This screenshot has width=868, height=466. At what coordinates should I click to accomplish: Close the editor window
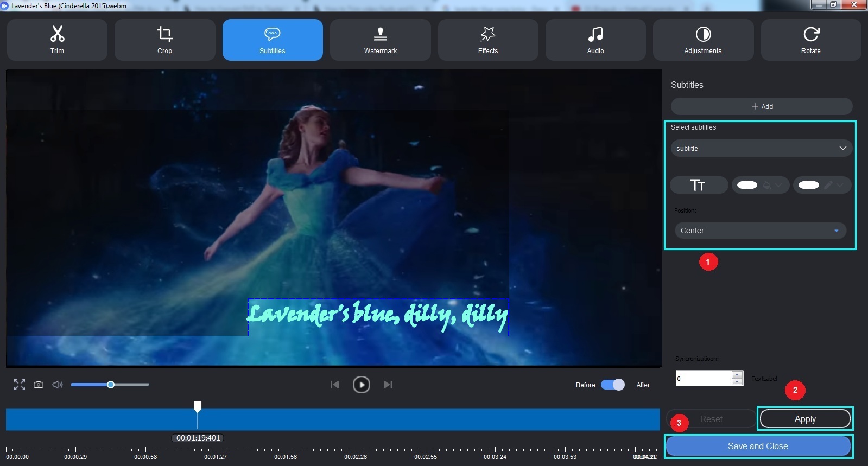click(x=854, y=5)
